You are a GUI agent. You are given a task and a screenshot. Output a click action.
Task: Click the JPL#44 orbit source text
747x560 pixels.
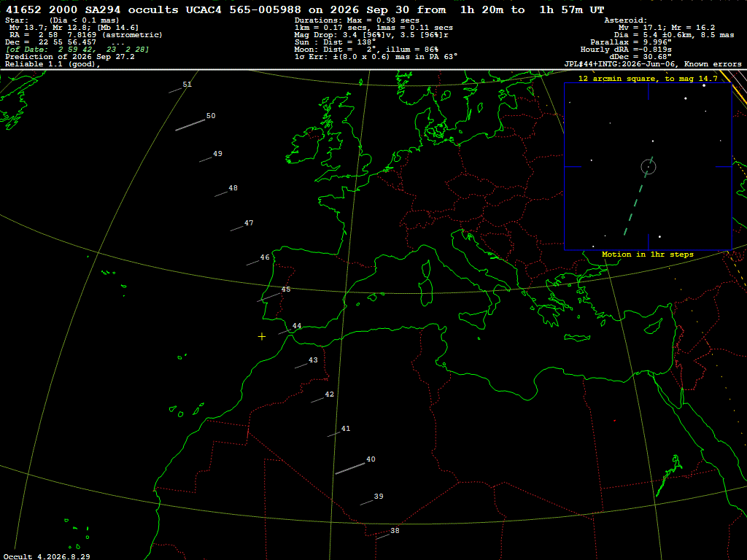pyautogui.click(x=653, y=64)
